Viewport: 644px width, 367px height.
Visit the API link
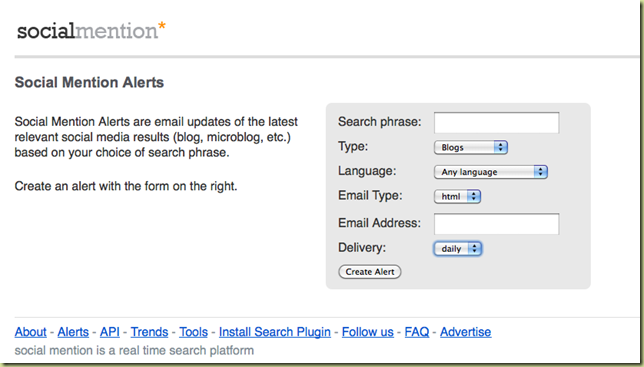[110, 332]
